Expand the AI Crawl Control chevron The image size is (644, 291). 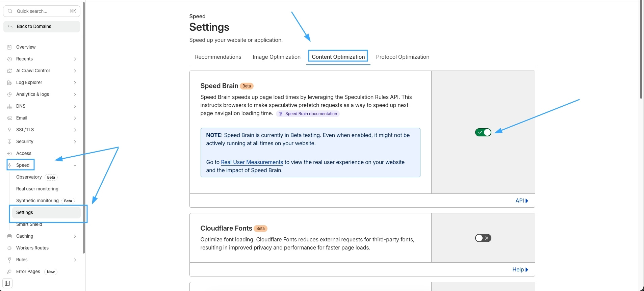tap(75, 71)
